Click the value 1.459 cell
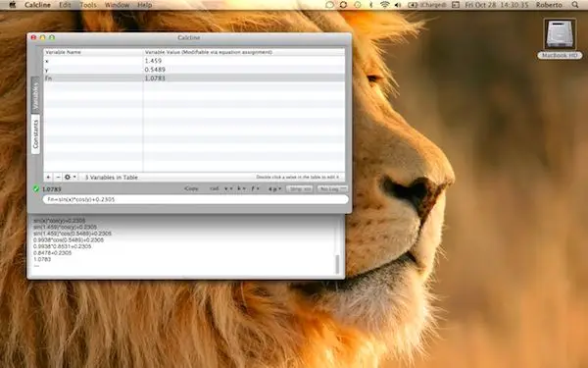This screenshot has width=588, height=368. [x=154, y=61]
